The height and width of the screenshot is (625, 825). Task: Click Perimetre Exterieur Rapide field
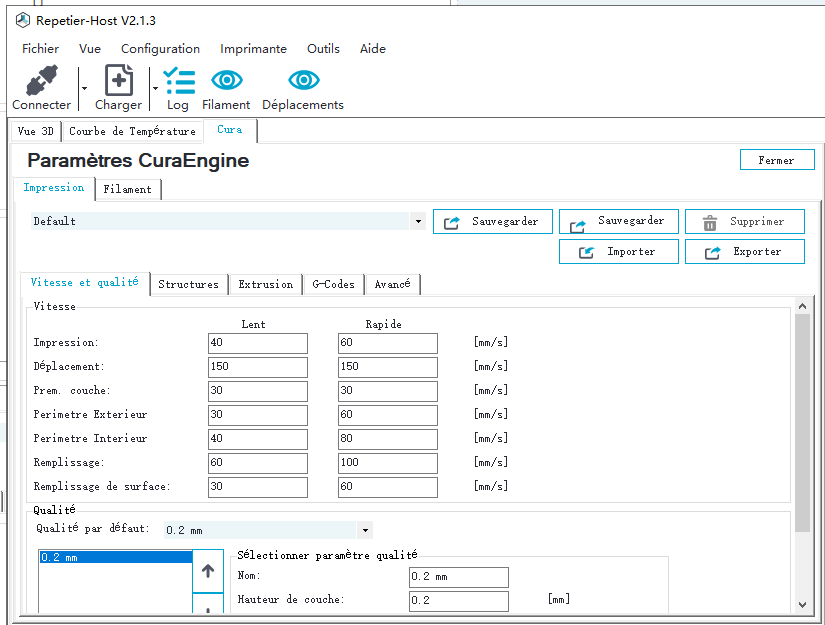click(388, 415)
